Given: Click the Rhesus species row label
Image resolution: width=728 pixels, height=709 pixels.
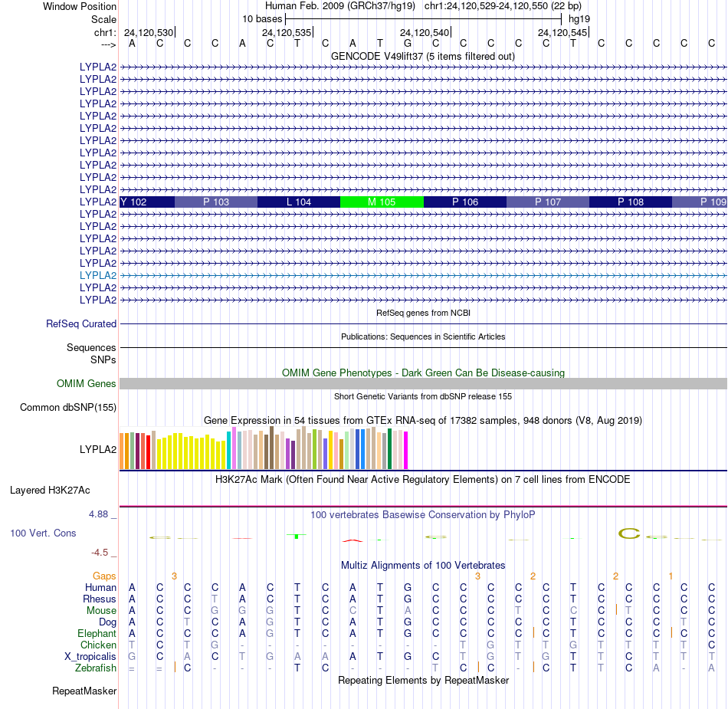Looking at the screenshot, I should point(100,599).
